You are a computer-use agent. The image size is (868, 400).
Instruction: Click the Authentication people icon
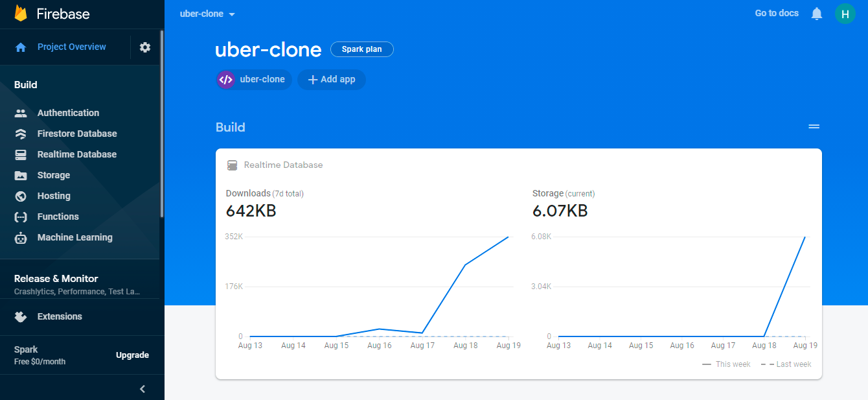pyautogui.click(x=21, y=113)
